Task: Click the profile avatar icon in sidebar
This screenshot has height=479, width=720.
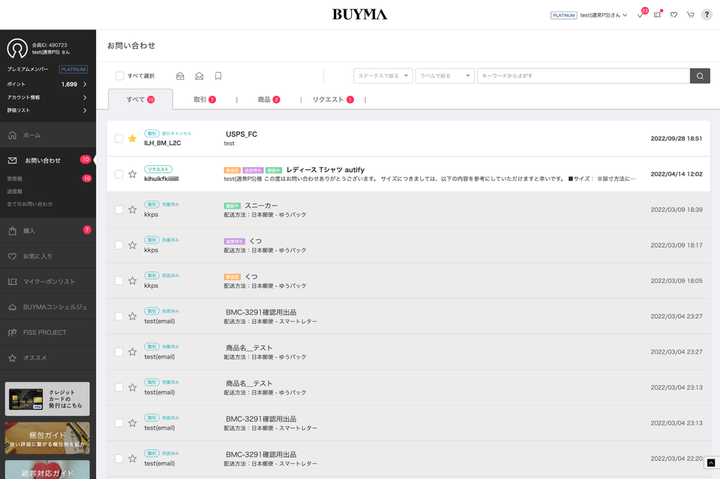Action: tap(17, 48)
